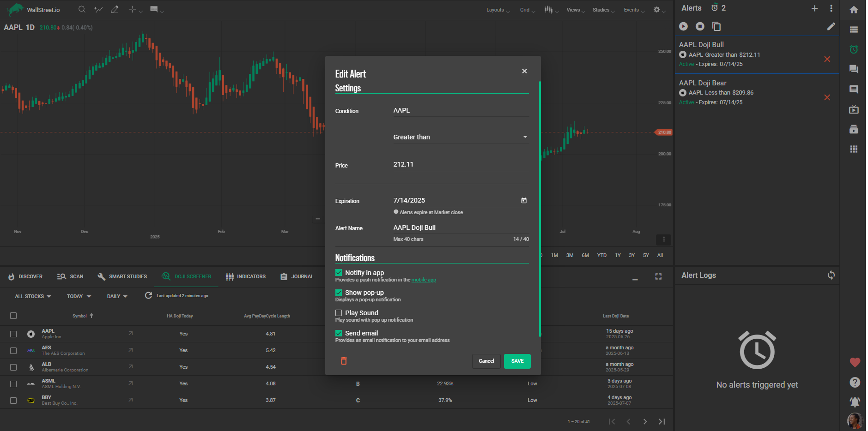Viewport: 868px width, 431px height.
Task: Toggle the Send email checkbox
Action: (x=339, y=333)
